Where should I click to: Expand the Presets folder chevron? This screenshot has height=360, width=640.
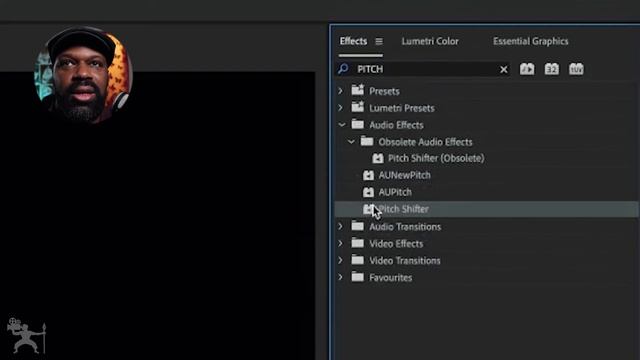[340, 91]
